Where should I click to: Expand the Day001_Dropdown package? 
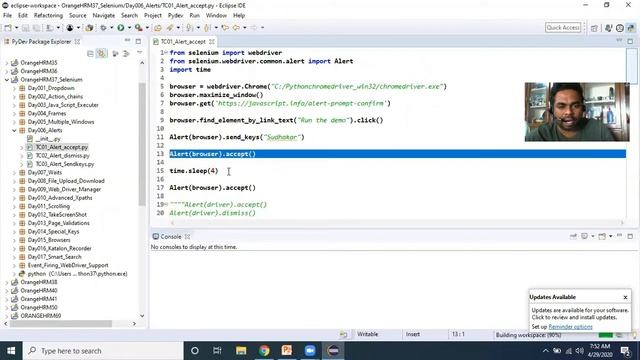14,88
